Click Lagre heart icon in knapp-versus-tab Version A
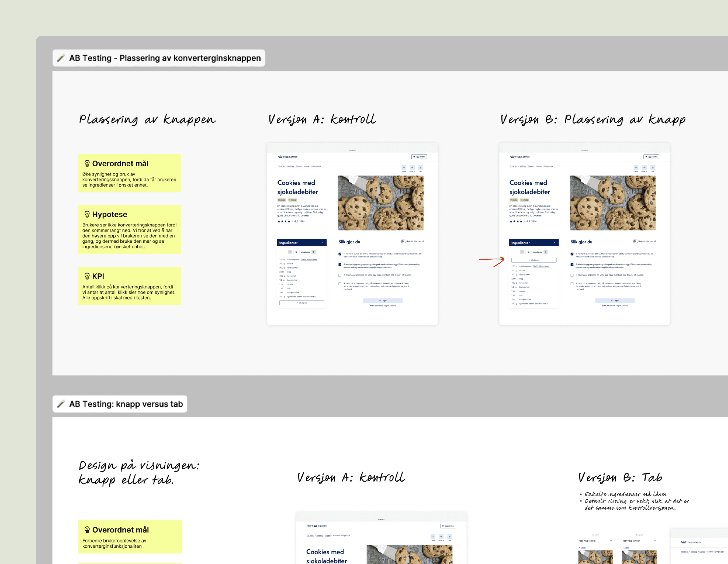 (433, 537)
